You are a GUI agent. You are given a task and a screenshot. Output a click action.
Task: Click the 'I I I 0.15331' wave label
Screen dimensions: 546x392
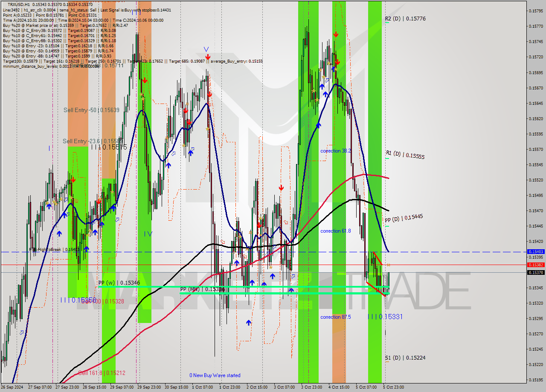point(385,317)
